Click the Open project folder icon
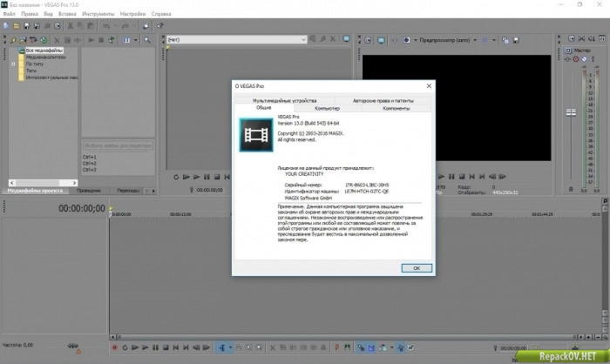Image resolution: width=610 pixels, height=364 pixels. (x=16, y=26)
